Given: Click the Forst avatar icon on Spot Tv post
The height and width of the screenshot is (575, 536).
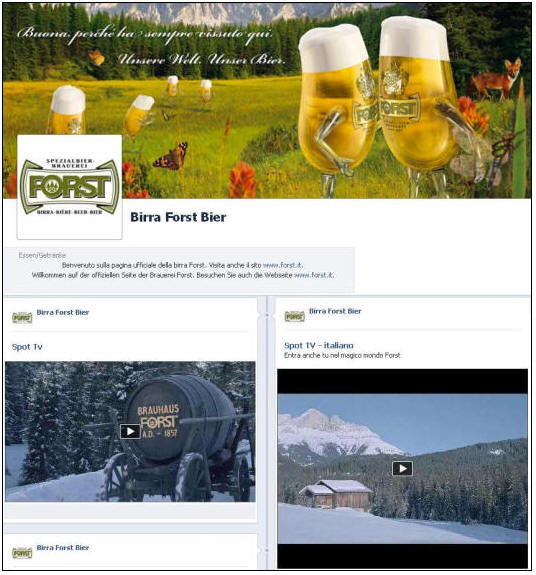Looking at the screenshot, I should coord(22,317).
